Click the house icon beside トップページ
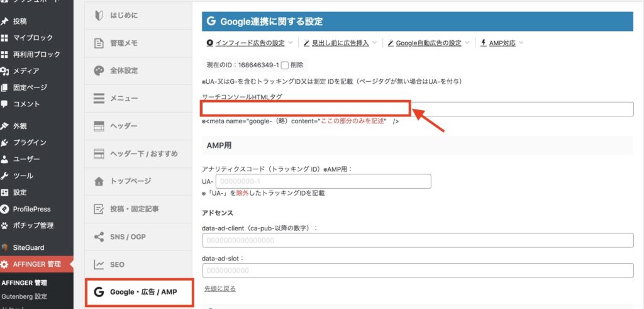Screen dimensions: 644x309 (x=99, y=181)
